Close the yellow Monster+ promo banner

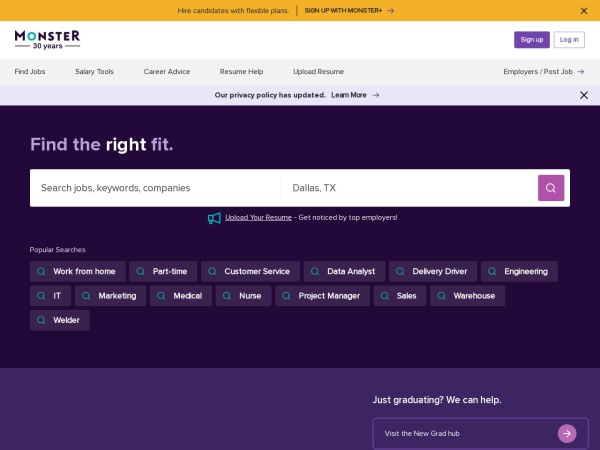(584, 11)
